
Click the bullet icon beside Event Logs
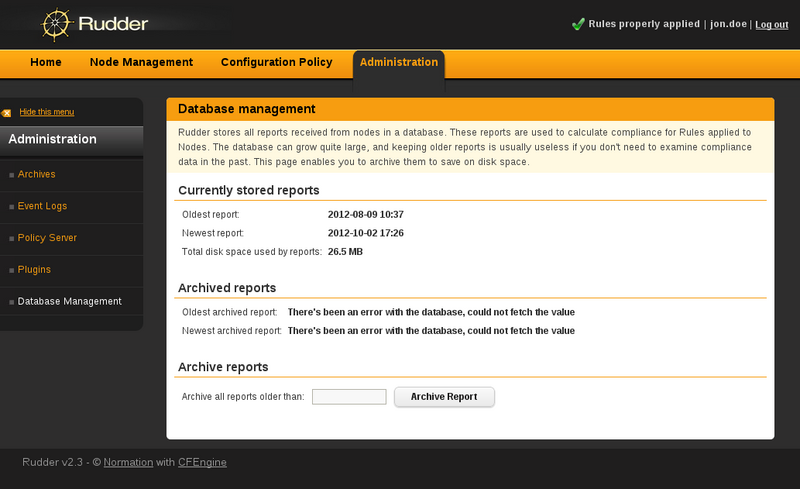tap(11, 207)
